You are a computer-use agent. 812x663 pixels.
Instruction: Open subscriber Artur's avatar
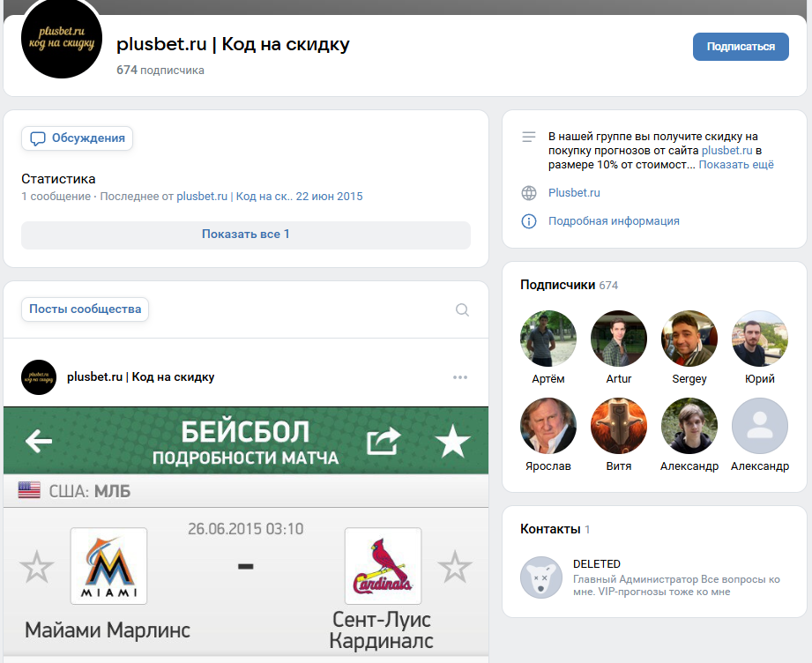(619, 339)
